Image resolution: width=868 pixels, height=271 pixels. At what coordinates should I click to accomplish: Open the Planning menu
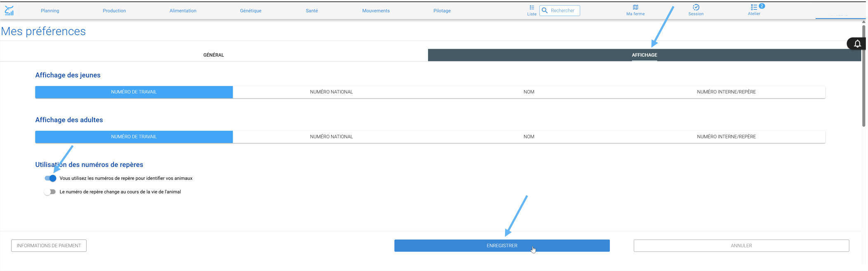50,11
